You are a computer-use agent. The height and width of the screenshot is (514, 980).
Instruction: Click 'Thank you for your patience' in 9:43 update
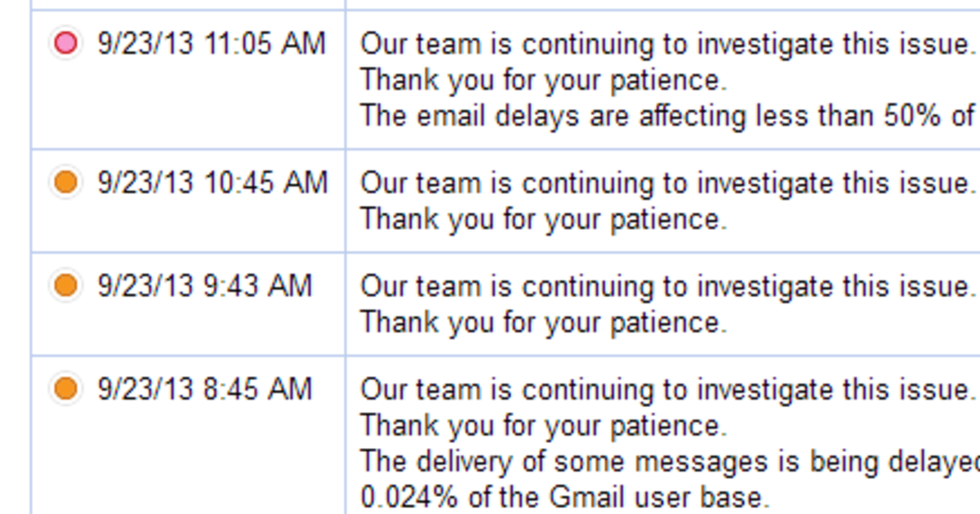[543, 322]
